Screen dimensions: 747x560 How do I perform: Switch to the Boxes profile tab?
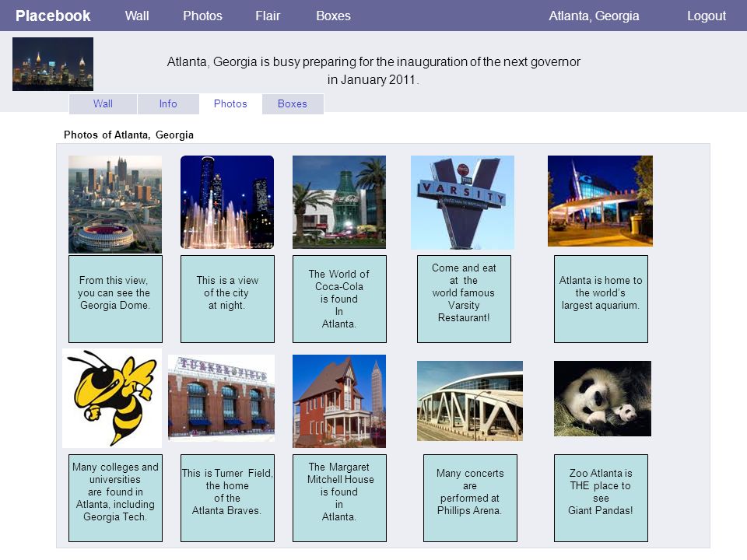[293, 103]
